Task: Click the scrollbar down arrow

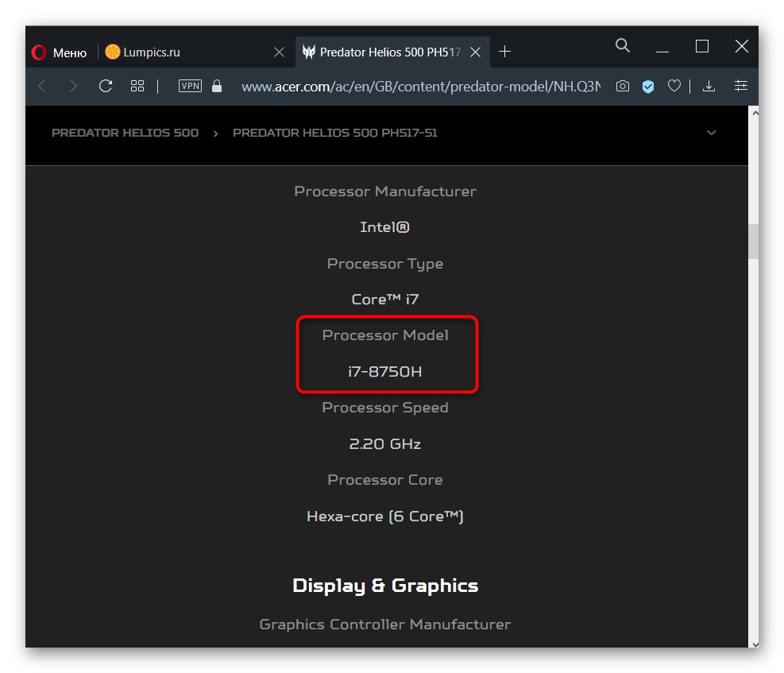Action: (x=753, y=643)
